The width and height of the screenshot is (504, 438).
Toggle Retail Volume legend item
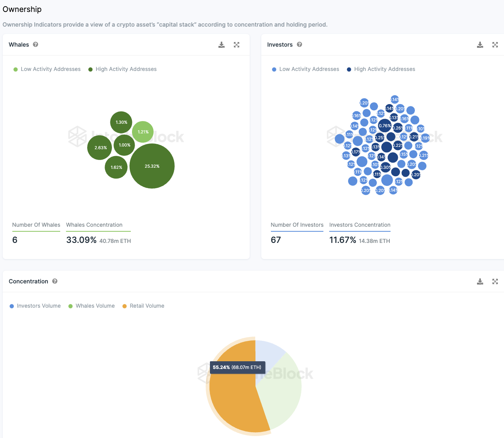(x=143, y=306)
